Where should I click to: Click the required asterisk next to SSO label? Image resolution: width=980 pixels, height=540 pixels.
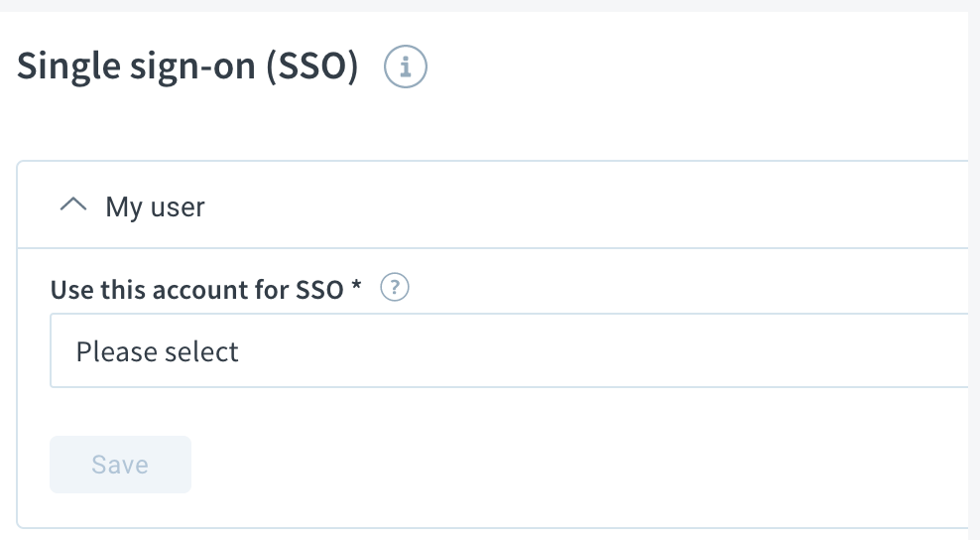click(x=356, y=285)
